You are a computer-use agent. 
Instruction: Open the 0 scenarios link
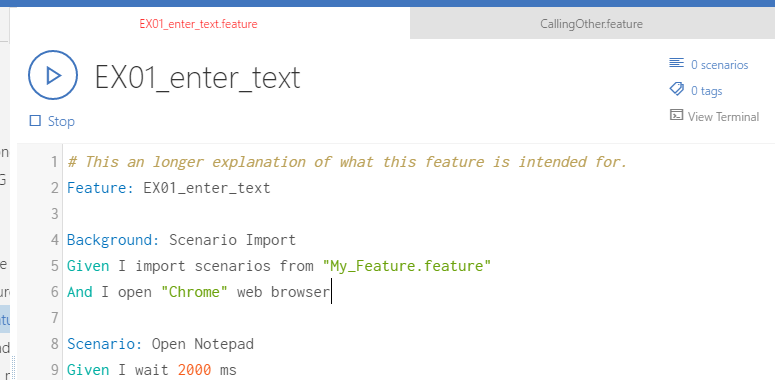pos(720,65)
